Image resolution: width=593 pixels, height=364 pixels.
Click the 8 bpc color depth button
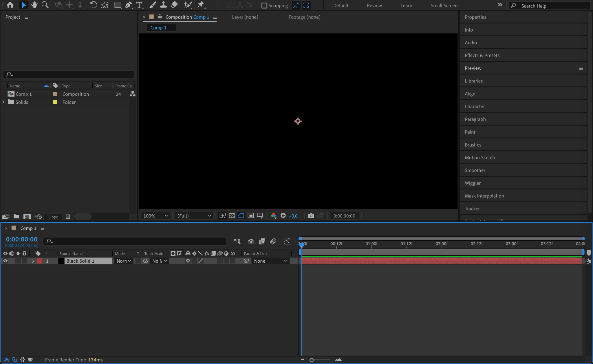tap(53, 217)
